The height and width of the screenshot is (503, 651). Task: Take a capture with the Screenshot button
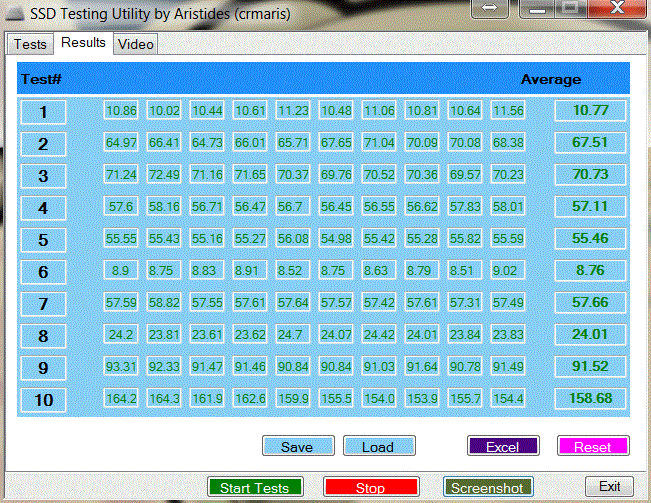click(486, 488)
